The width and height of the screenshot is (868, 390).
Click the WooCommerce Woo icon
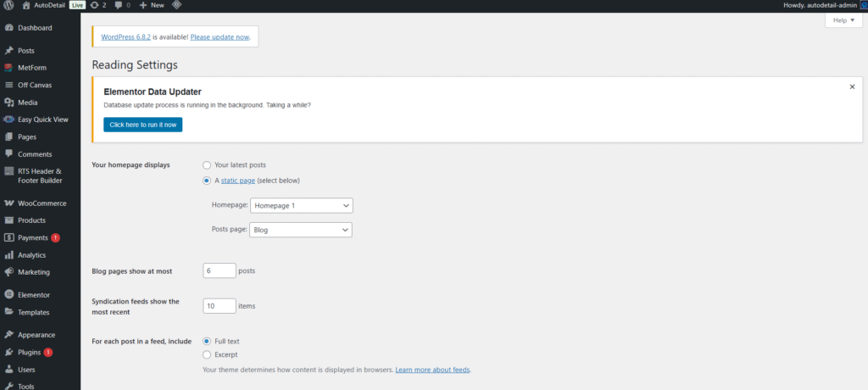[x=8, y=203]
